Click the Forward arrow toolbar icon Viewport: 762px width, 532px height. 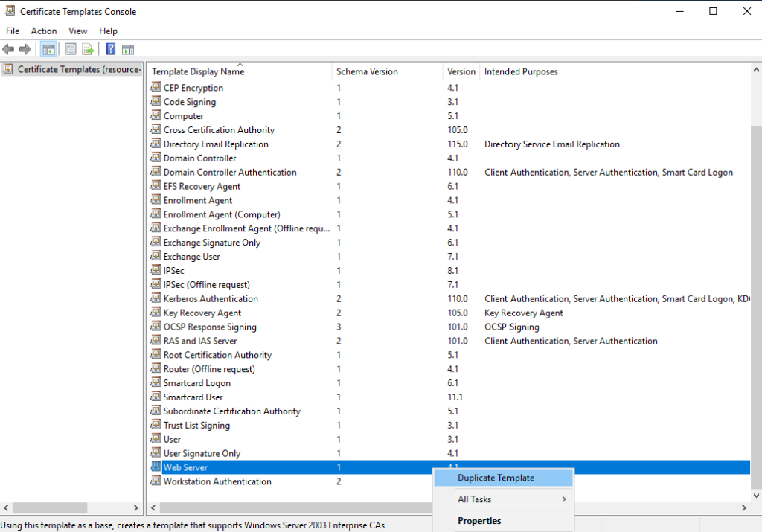click(x=25, y=49)
